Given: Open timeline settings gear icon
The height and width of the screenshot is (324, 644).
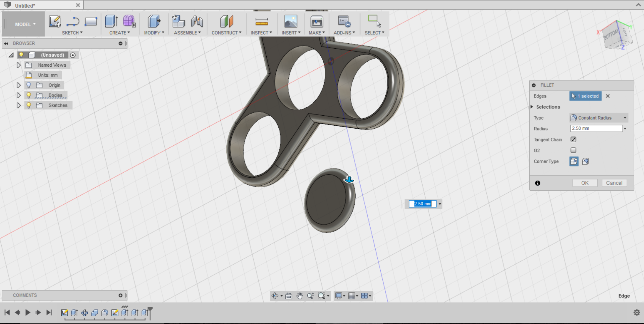Looking at the screenshot, I should [637, 313].
